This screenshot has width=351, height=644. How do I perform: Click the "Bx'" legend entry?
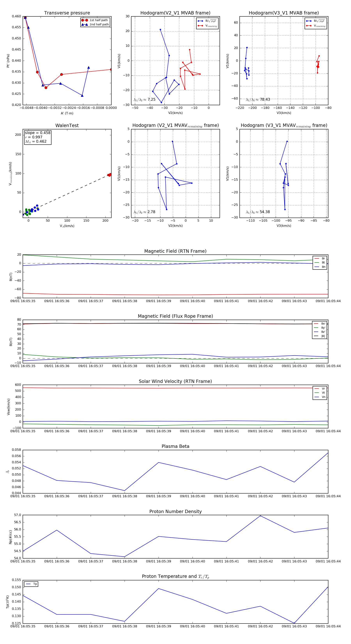coord(320,324)
